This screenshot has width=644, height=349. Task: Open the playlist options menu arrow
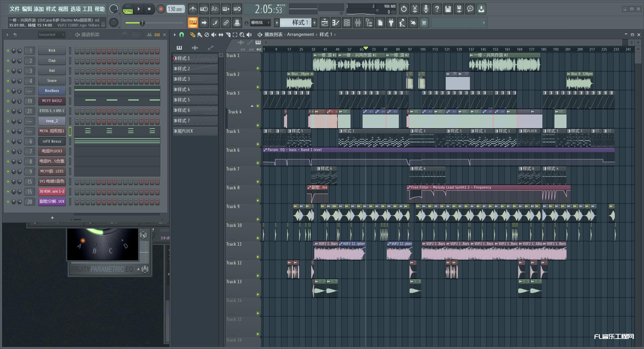click(175, 35)
